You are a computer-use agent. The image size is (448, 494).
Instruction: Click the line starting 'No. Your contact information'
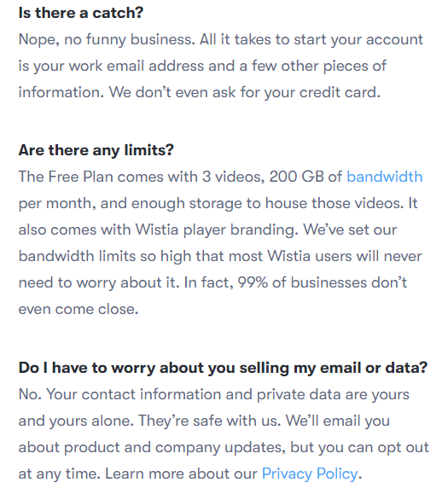(214, 394)
